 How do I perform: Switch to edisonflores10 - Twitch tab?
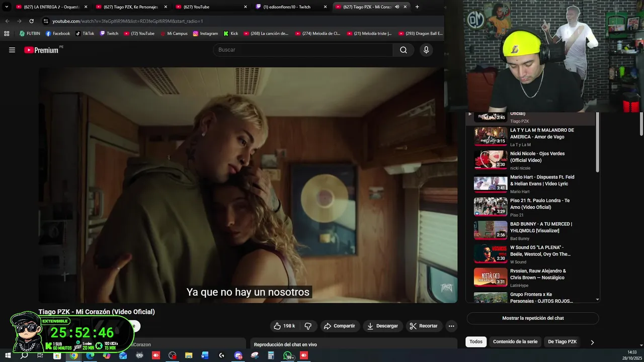(x=291, y=7)
